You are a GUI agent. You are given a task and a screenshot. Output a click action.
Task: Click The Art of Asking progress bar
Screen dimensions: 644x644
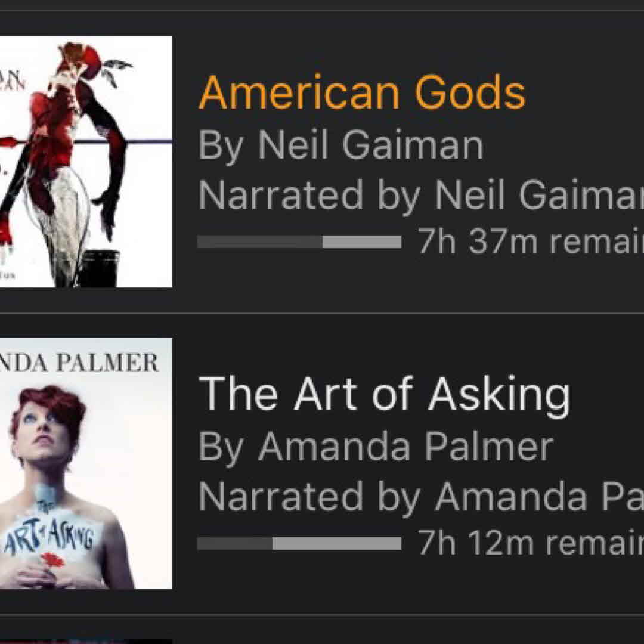[299, 543]
